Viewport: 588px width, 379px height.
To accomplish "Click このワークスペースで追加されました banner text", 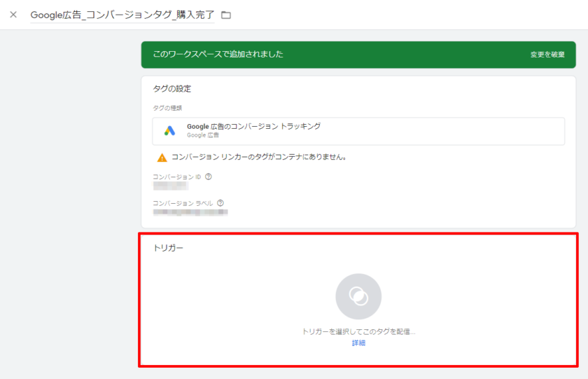I will point(218,54).
